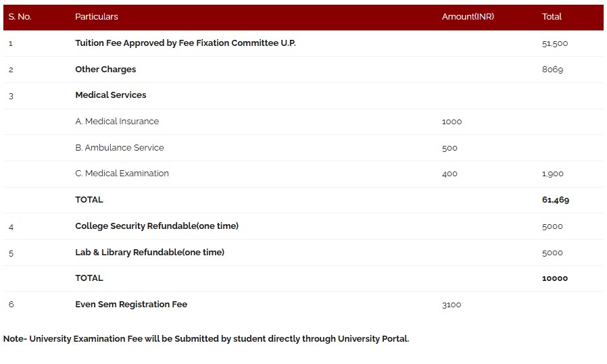Click the S. No. column header

20,17
